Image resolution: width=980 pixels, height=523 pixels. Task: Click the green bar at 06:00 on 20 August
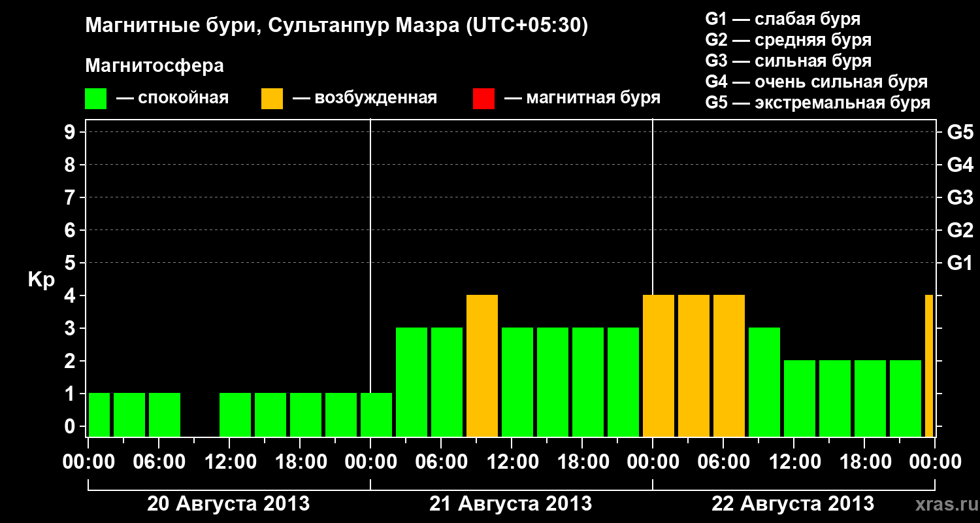tap(165, 414)
